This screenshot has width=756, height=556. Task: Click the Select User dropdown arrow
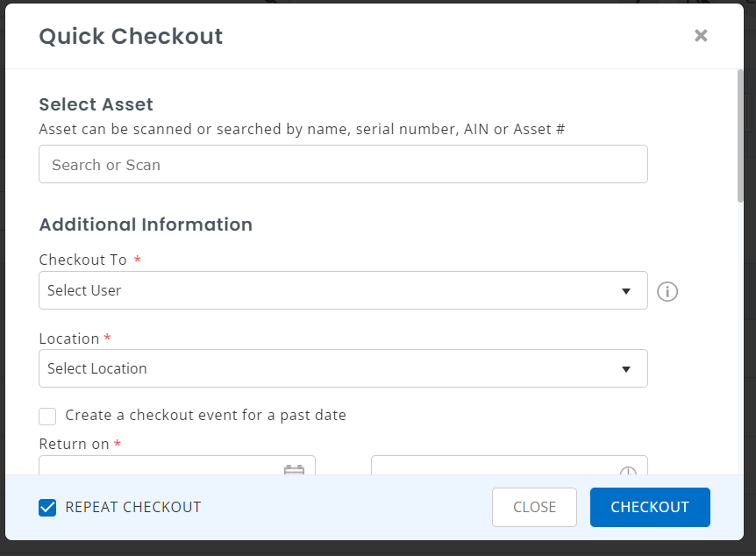point(626,291)
